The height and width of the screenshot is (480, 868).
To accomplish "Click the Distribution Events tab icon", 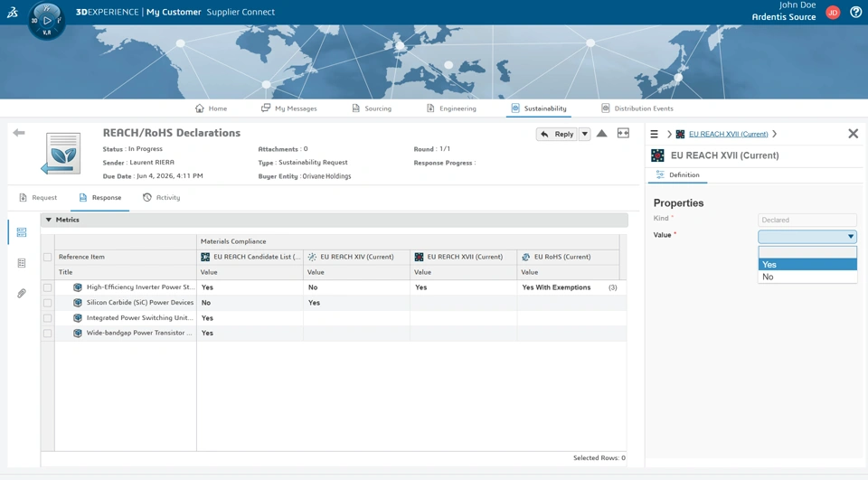I will [x=606, y=108].
